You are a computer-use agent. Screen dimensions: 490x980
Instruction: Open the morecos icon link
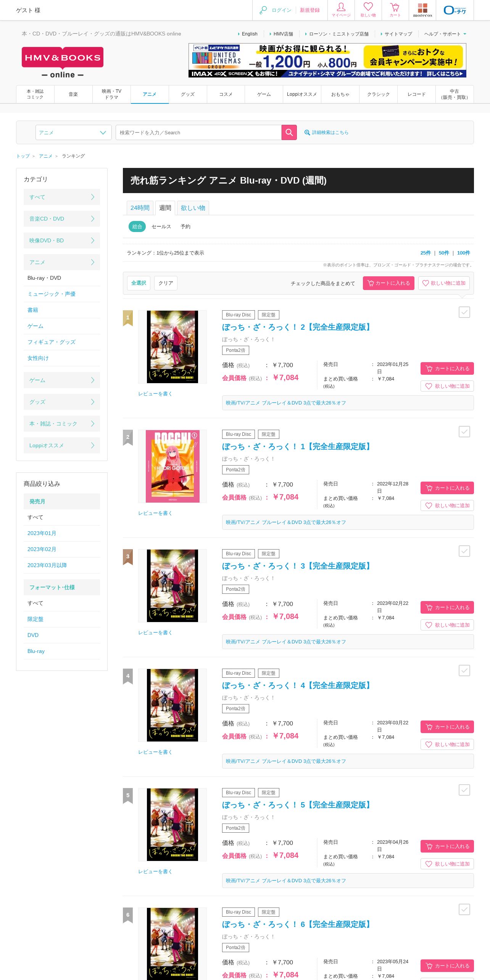[x=422, y=10]
